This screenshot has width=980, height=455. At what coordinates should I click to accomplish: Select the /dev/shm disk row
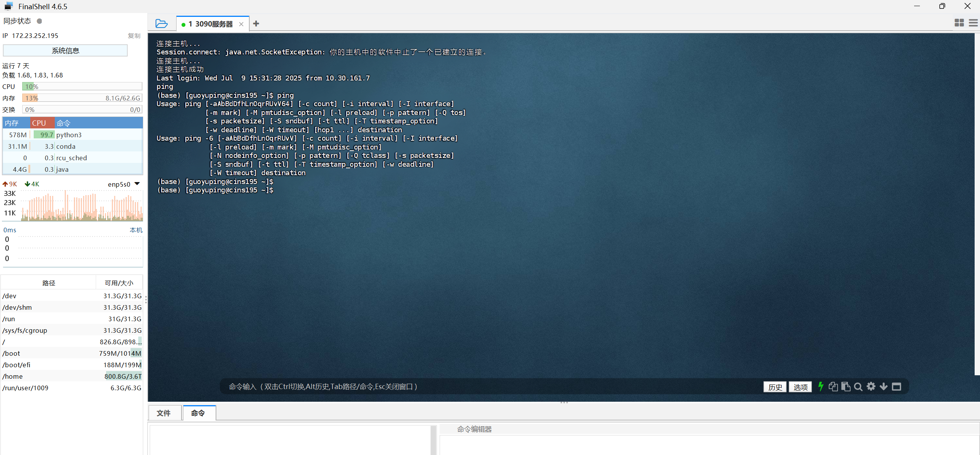pos(72,307)
